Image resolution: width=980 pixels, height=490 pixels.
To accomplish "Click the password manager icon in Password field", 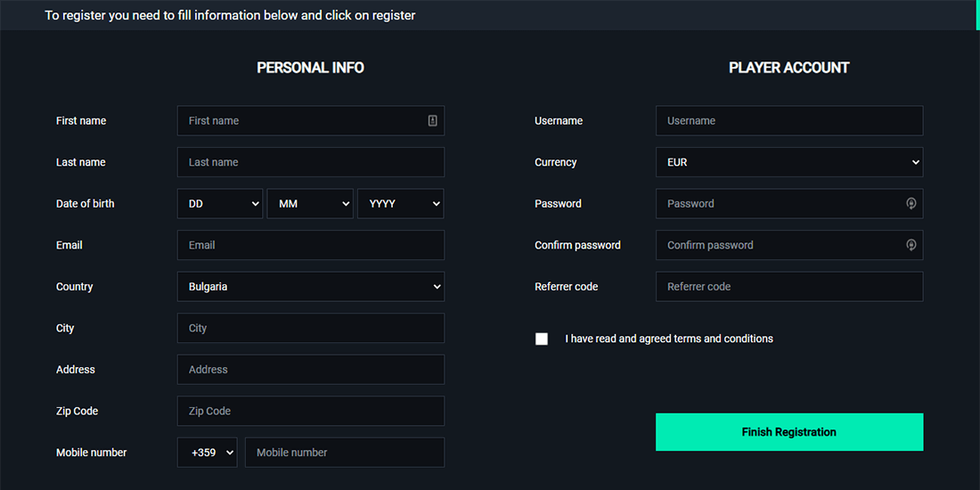I will tap(911, 204).
